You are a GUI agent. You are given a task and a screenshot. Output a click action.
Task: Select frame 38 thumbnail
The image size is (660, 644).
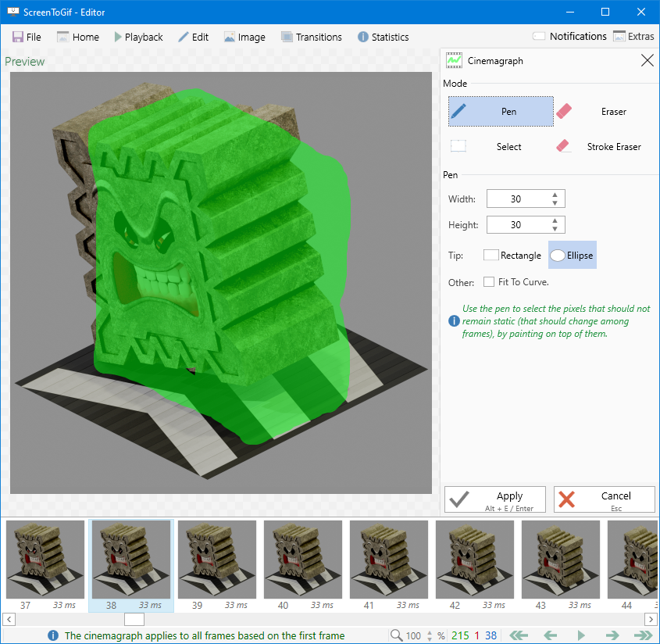(x=131, y=560)
